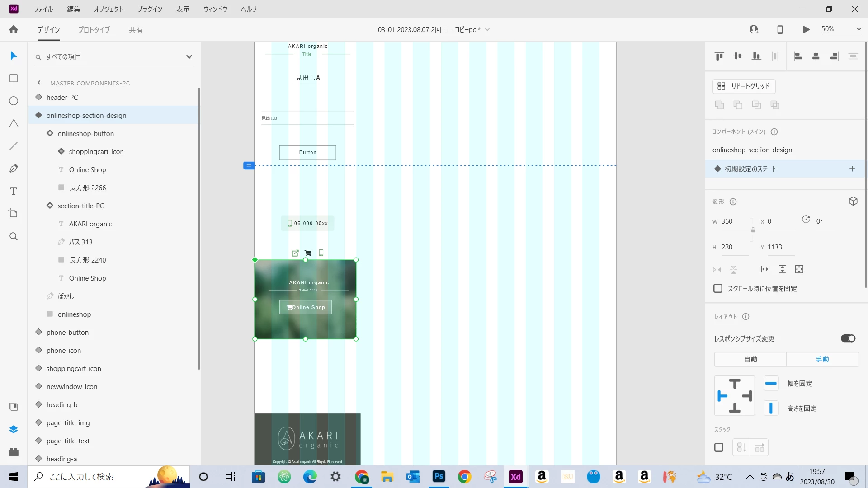Collapse back from MASTER COMPONENTS-PC
This screenshot has width=868, height=488.
click(39, 83)
